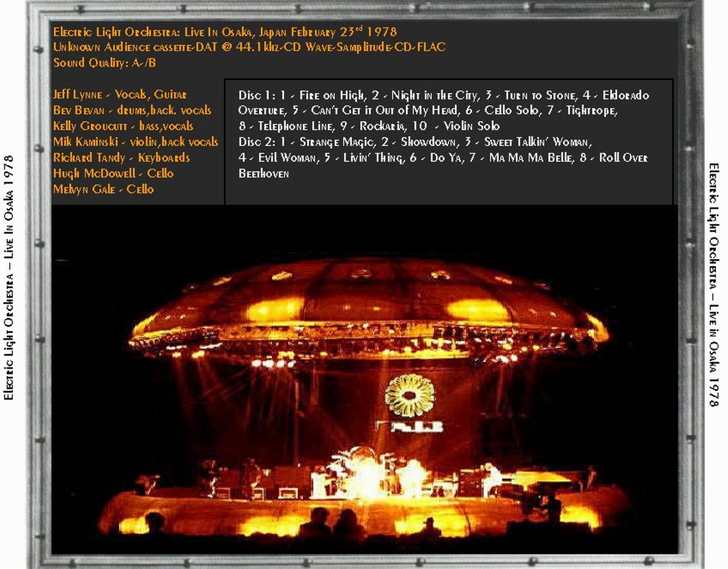Select track 'Cello Solo'
This screenshot has height=569, width=728.
click(x=512, y=110)
